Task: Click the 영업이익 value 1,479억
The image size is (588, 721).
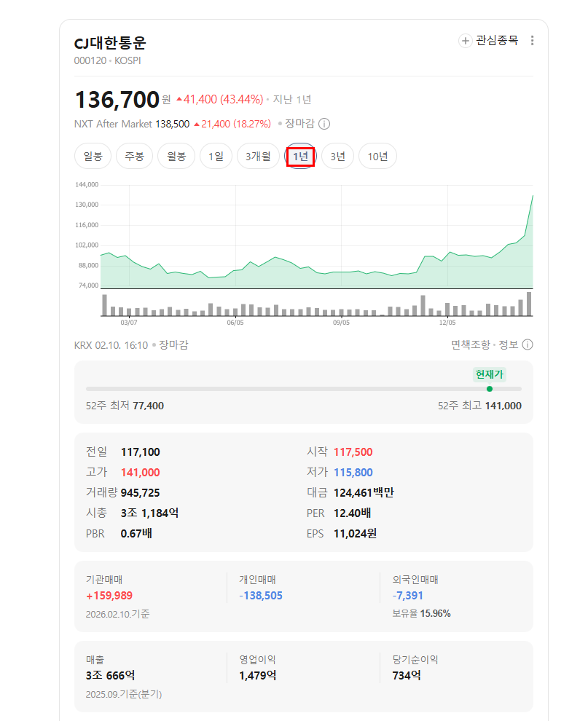Action: pyautogui.click(x=258, y=675)
